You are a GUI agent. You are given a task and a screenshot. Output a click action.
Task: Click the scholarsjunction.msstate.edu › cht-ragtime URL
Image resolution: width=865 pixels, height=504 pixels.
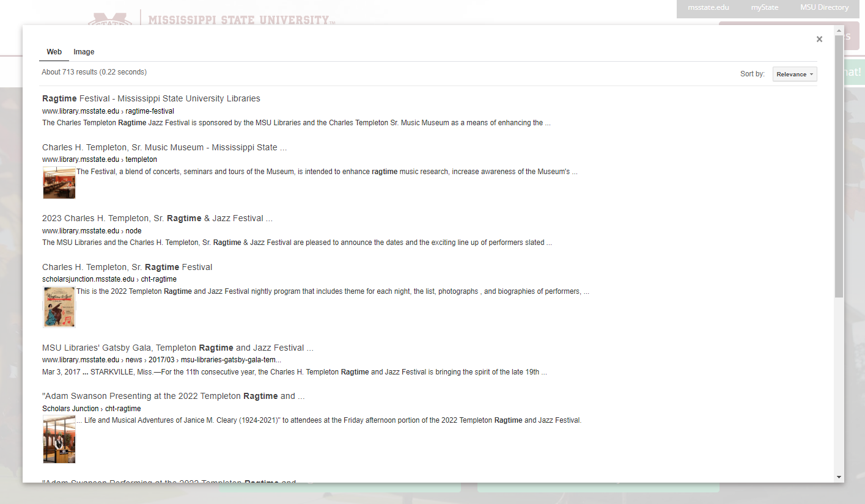click(x=109, y=279)
